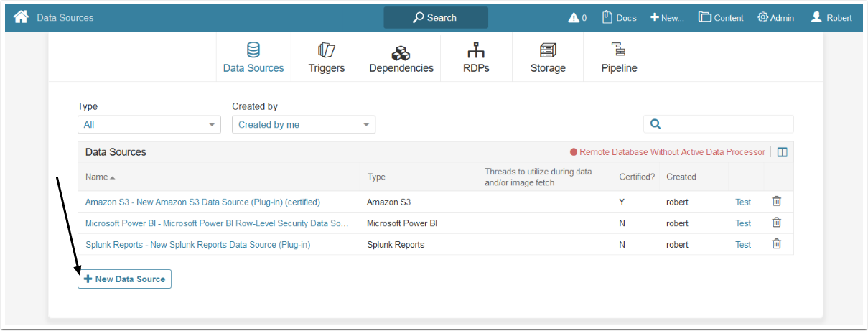Switch to the Pipeline tab
Image resolution: width=868 pixels, height=331 pixels.
(619, 58)
